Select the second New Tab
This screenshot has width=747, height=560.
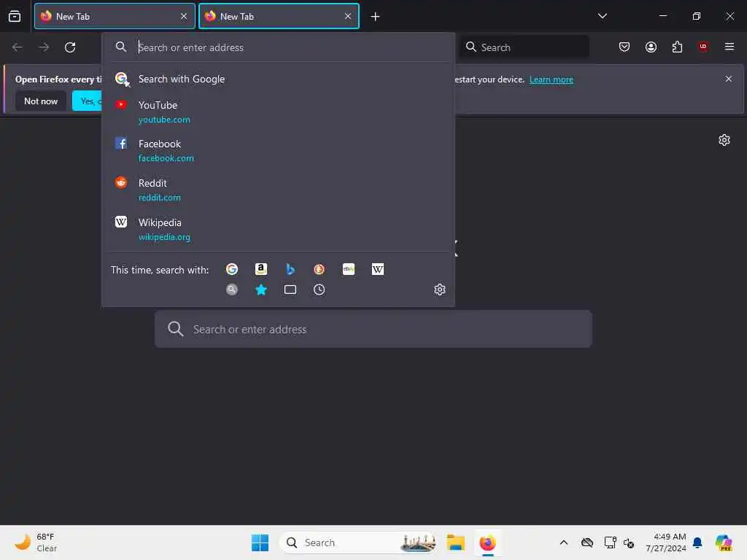point(279,16)
